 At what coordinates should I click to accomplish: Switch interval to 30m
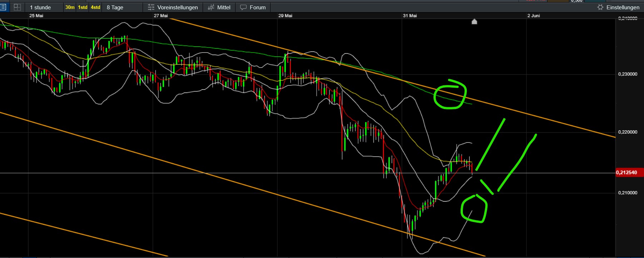point(70,7)
